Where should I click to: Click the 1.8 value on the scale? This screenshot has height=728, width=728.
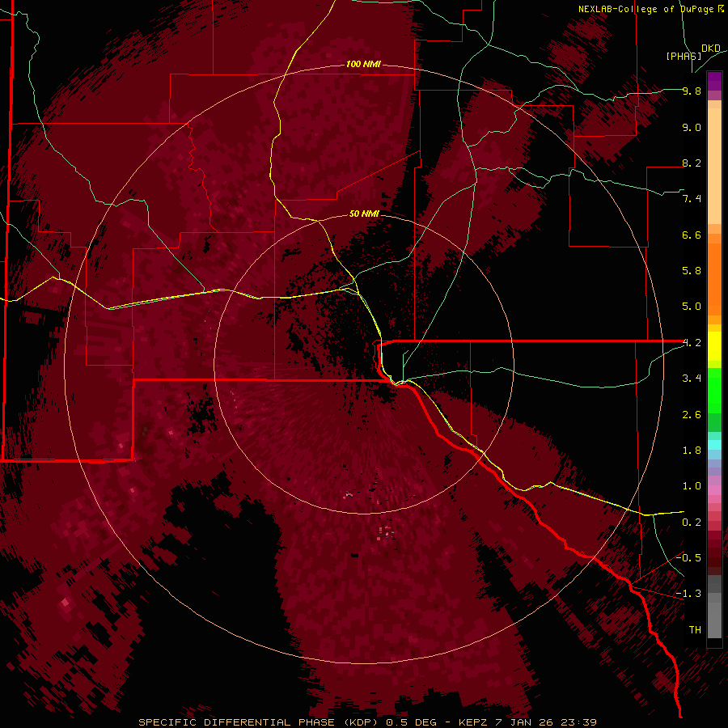692,451
